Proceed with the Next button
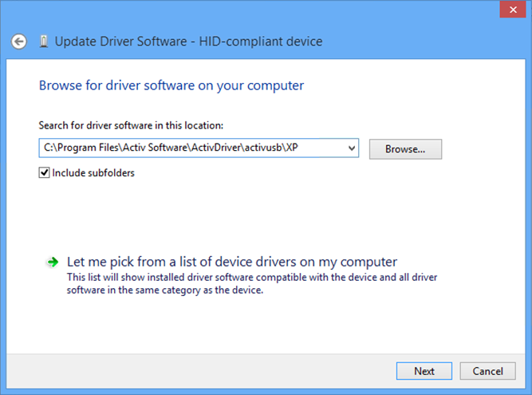Viewport: 532px width, 395px height. pyautogui.click(x=424, y=371)
